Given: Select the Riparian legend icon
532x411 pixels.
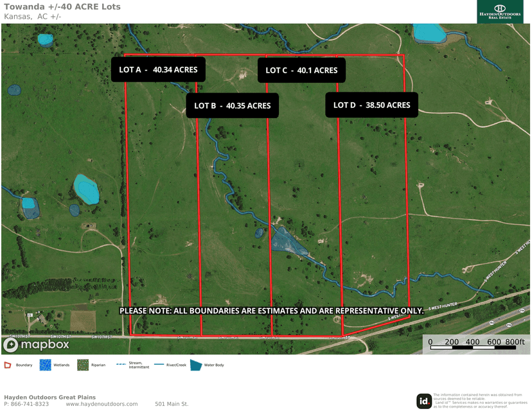Looking at the screenshot, I should pos(82,365).
